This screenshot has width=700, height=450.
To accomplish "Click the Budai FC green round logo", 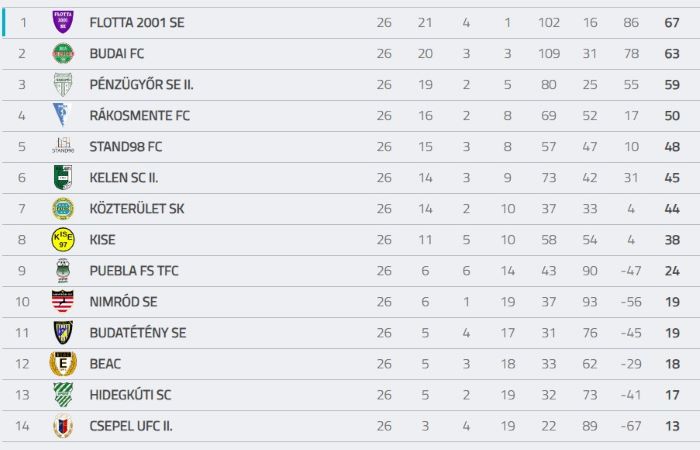I will (x=63, y=54).
